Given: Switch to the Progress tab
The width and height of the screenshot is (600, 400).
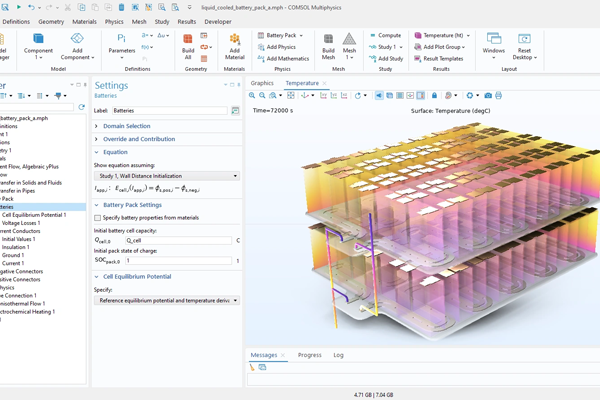Looking at the screenshot, I should click(x=310, y=355).
